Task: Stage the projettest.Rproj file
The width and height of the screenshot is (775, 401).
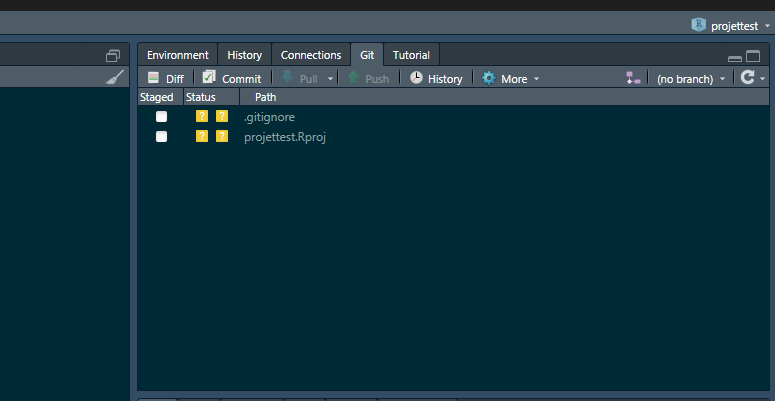Action: pos(161,137)
